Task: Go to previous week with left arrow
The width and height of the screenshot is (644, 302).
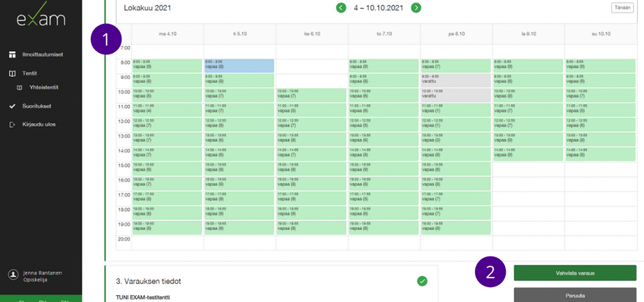Action: pyautogui.click(x=341, y=8)
